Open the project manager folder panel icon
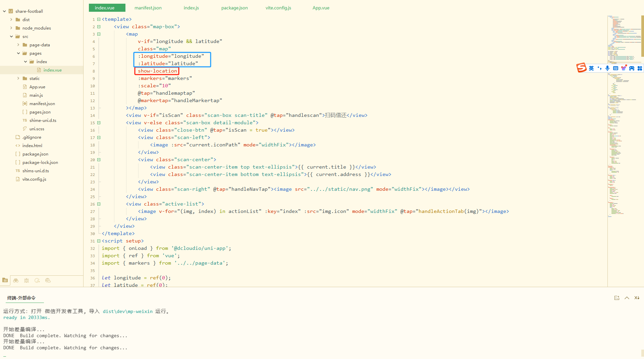 tap(5, 280)
